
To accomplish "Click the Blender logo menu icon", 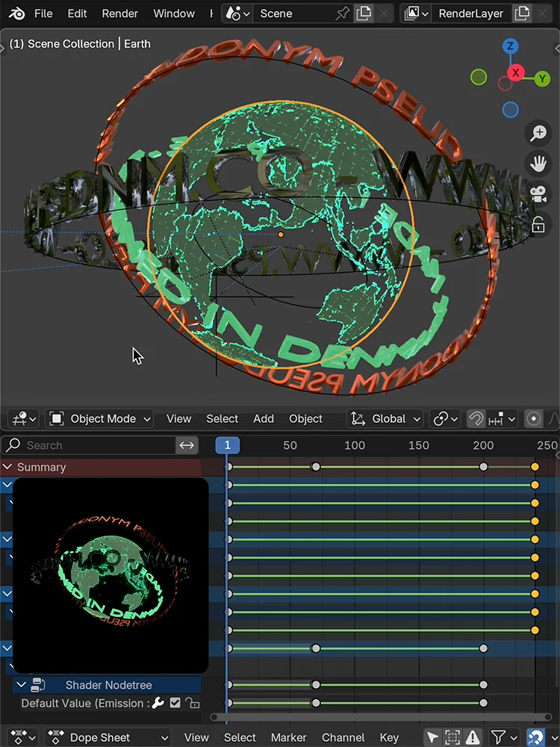I will pyautogui.click(x=16, y=13).
